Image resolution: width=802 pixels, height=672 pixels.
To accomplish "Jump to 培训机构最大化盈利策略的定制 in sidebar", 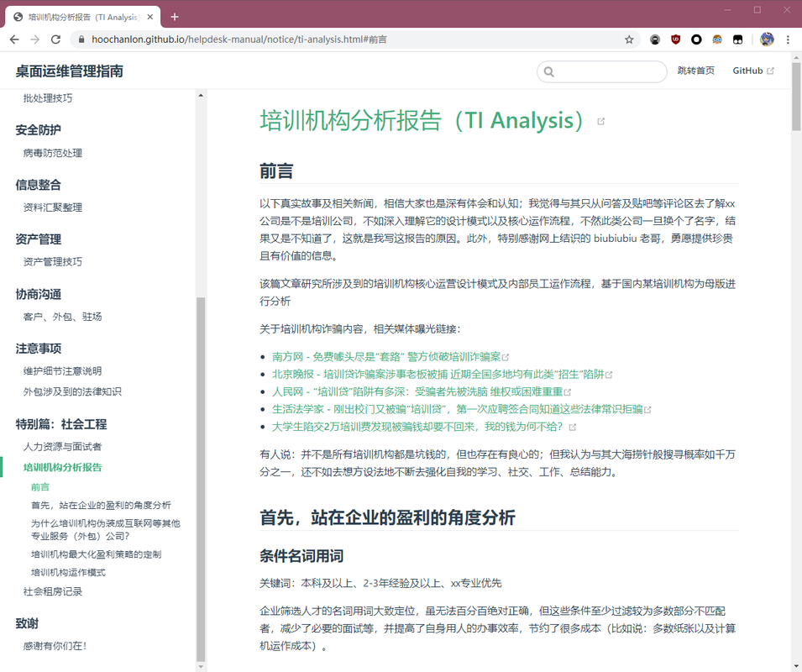I will (97, 554).
